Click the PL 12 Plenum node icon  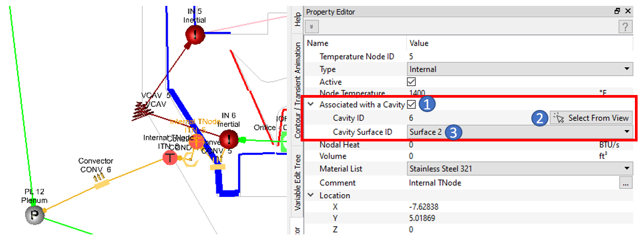(x=33, y=215)
